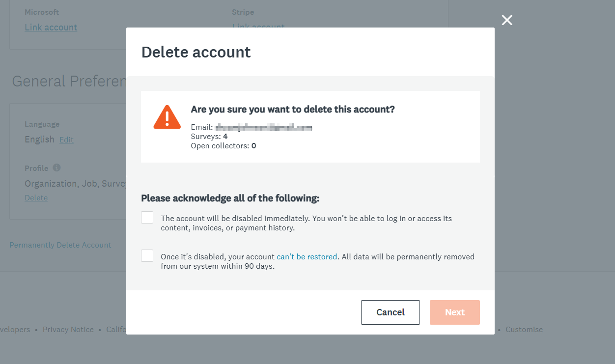Click the Next button

[455, 312]
